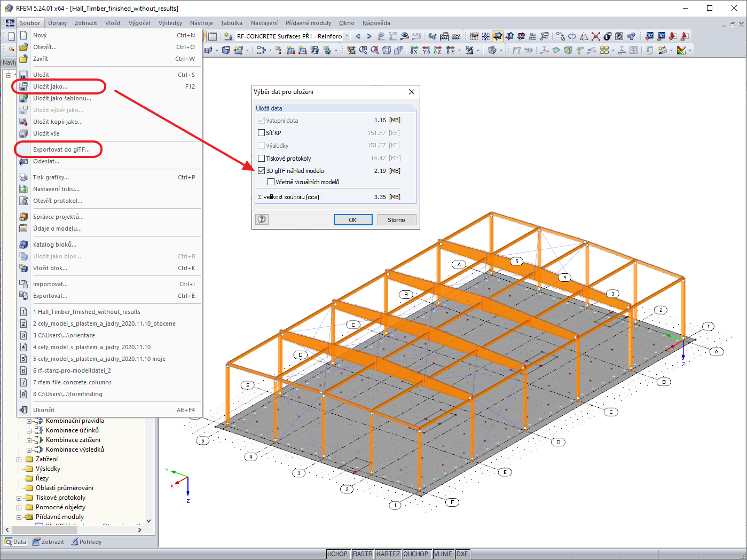Go to previous load case with left arrow
This screenshot has width=747, height=560.
tap(358, 36)
